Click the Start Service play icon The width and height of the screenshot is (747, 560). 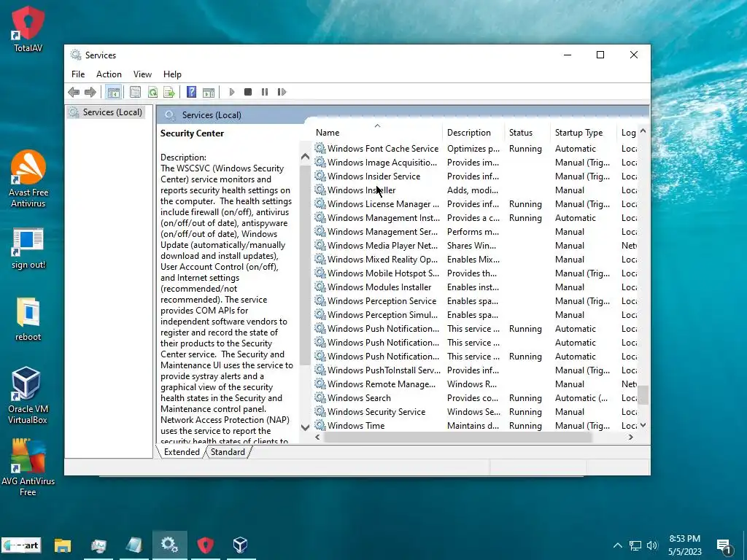(x=231, y=92)
